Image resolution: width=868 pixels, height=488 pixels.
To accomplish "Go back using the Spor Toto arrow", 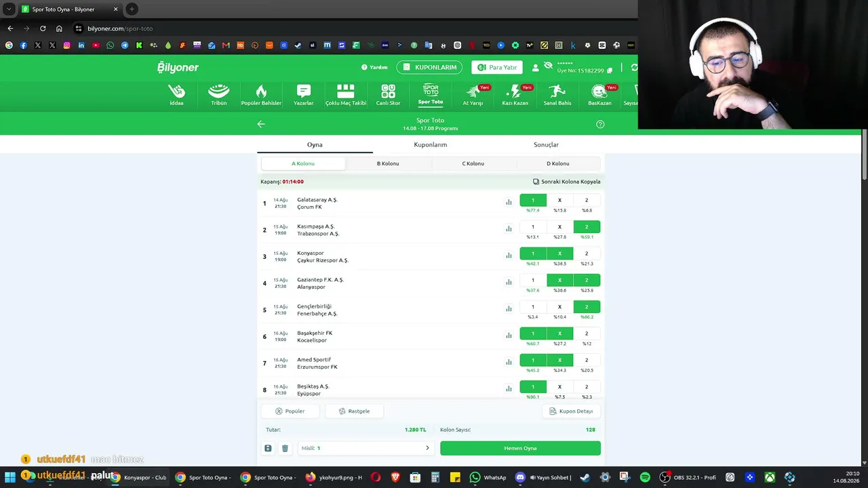I will pyautogui.click(x=261, y=124).
